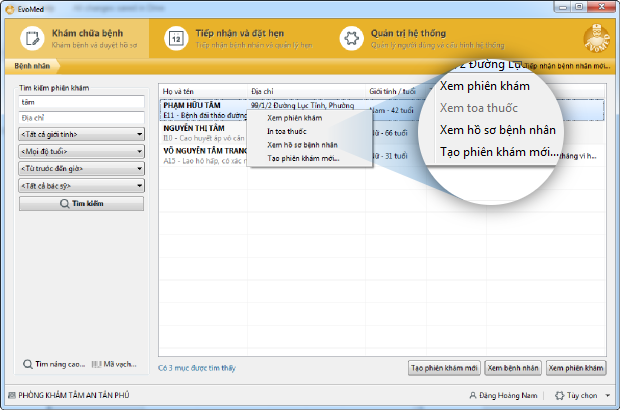This screenshot has height=410, width=620.
Task: Click the Giới tính / tuổi column header
Action: 396,91
